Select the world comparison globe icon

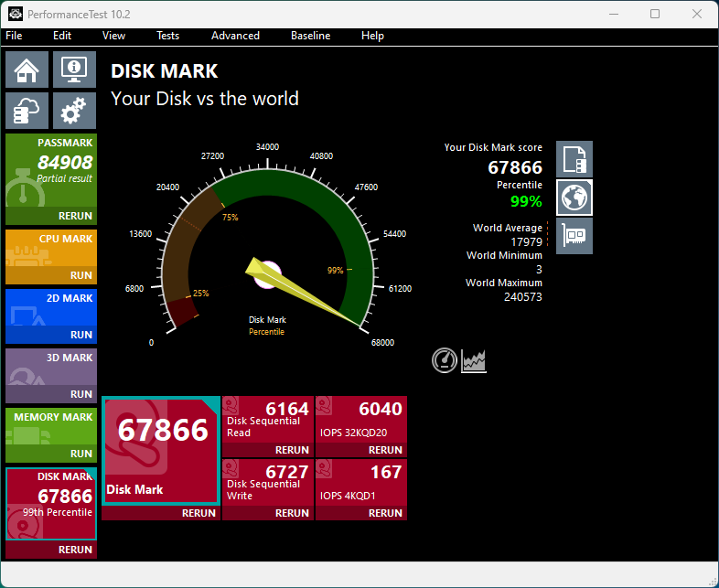coord(574,198)
